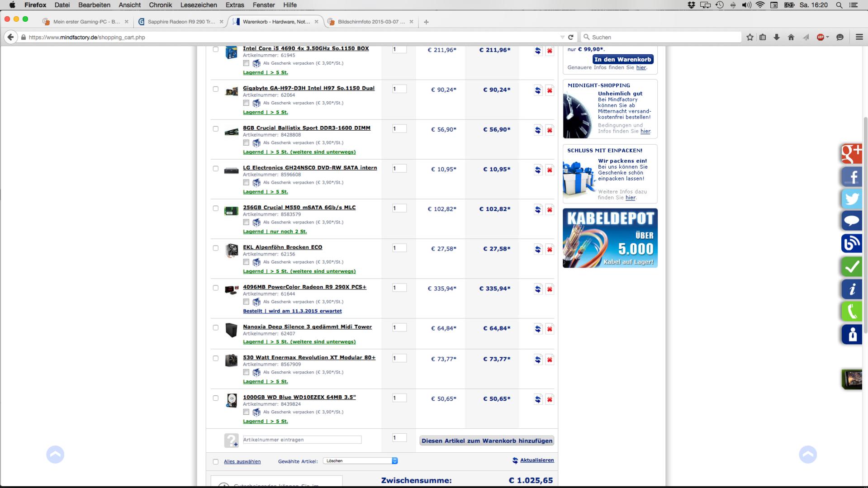Open the green phone contact side button
The image size is (868, 488).
(852, 312)
